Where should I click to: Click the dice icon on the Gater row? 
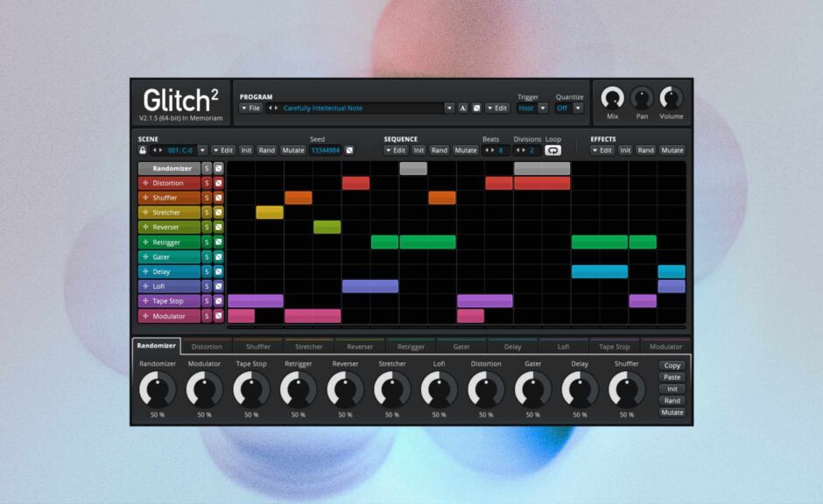pyautogui.click(x=218, y=257)
